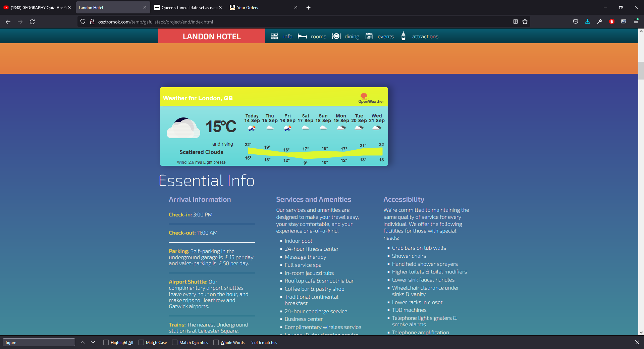Open the tracking protection shield icon
Screen dimensions: 644x349
click(83, 22)
